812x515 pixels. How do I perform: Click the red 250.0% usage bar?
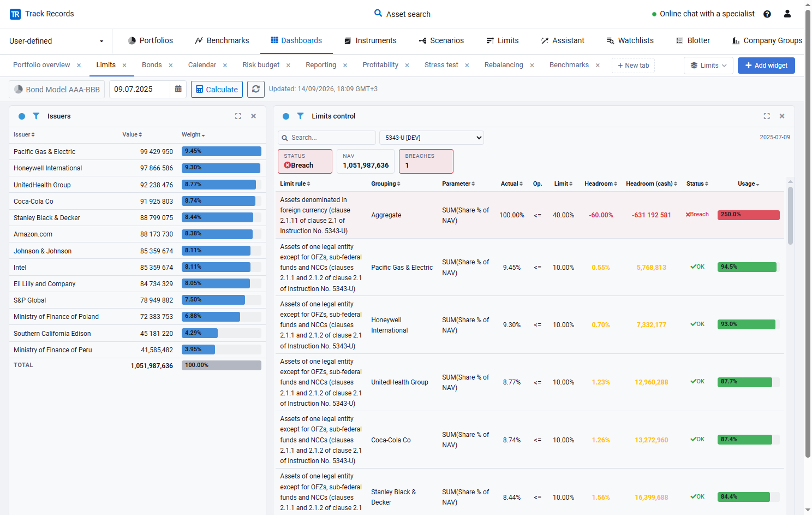pyautogui.click(x=748, y=215)
